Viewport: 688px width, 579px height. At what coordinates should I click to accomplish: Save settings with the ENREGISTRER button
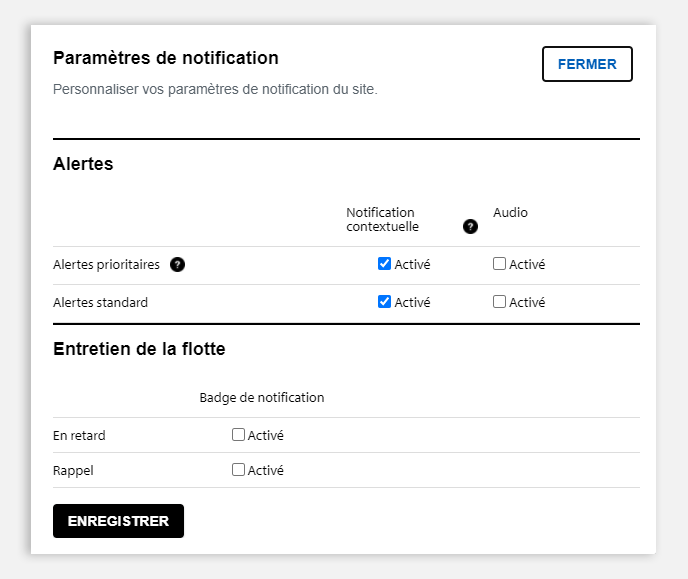click(x=118, y=521)
